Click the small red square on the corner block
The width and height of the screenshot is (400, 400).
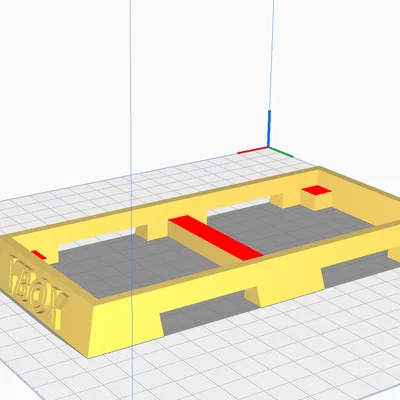pyautogui.click(x=316, y=190)
